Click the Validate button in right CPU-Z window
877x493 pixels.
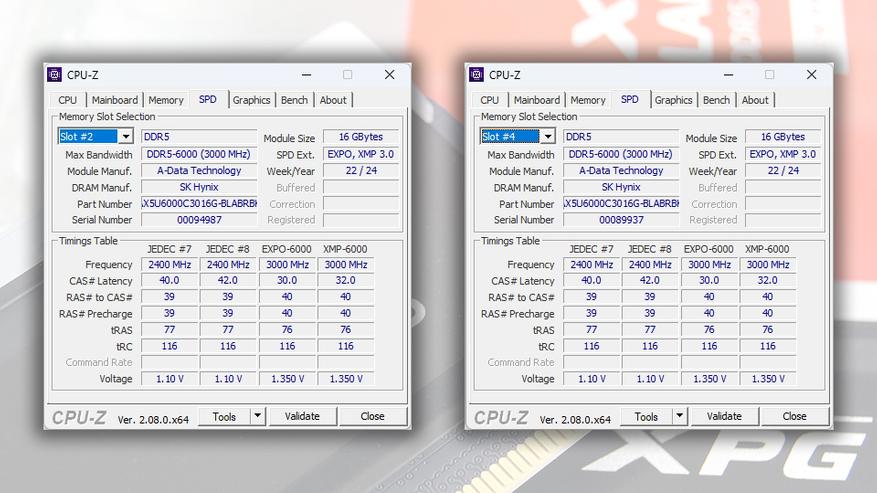pyautogui.click(x=724, y=416)
